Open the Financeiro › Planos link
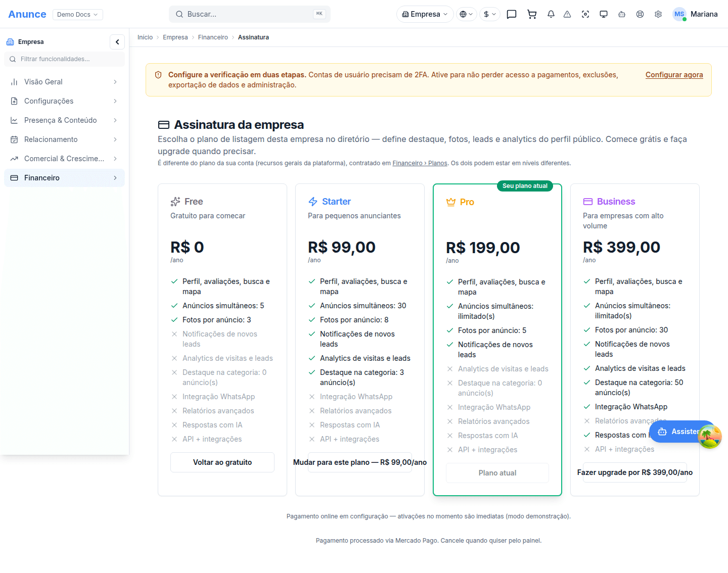728x573 pixels. 420,163
